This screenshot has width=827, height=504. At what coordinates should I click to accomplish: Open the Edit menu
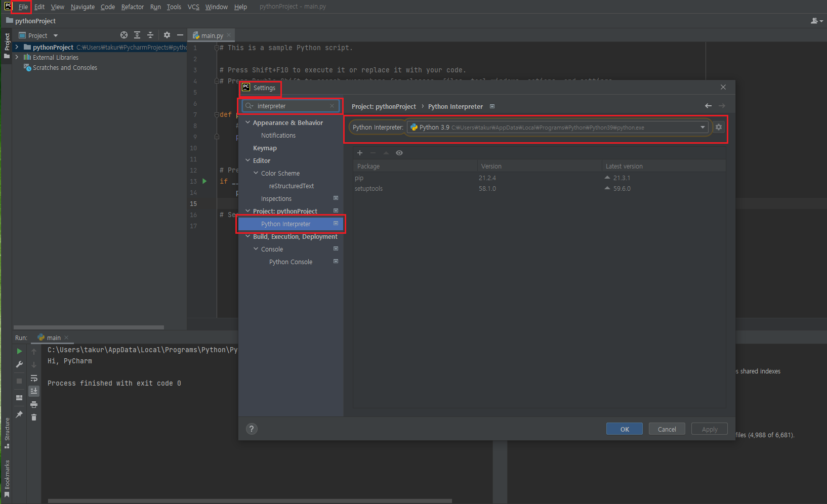[39, 7]
